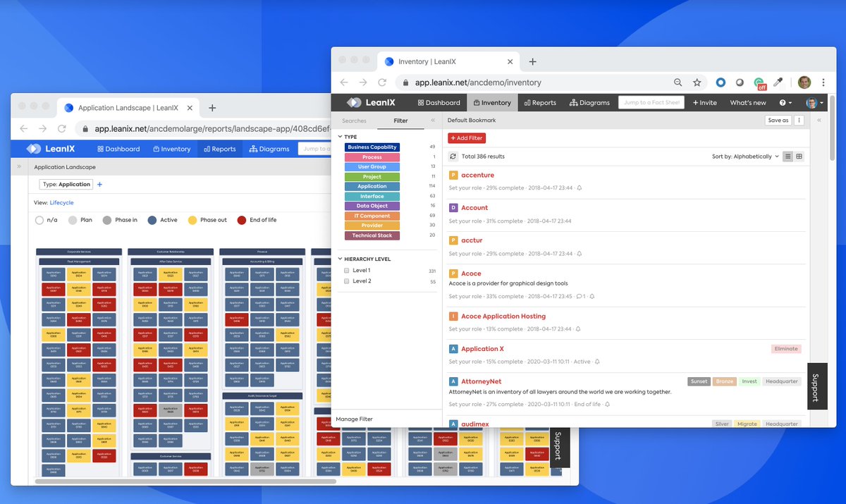Open new tab in Application Landscape window
Image resolution: width=846 pixels, height=504 pixels.
click(212, 108)
